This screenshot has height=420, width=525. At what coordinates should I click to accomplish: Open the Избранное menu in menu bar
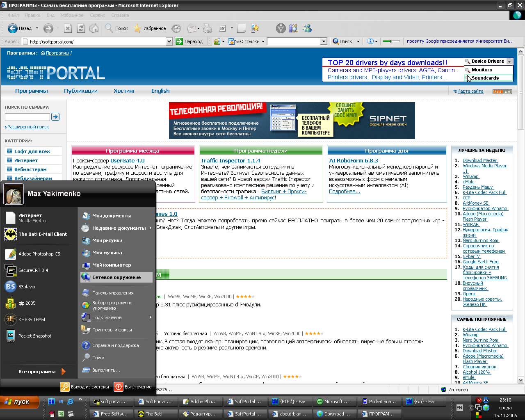[x=72, y=15]
